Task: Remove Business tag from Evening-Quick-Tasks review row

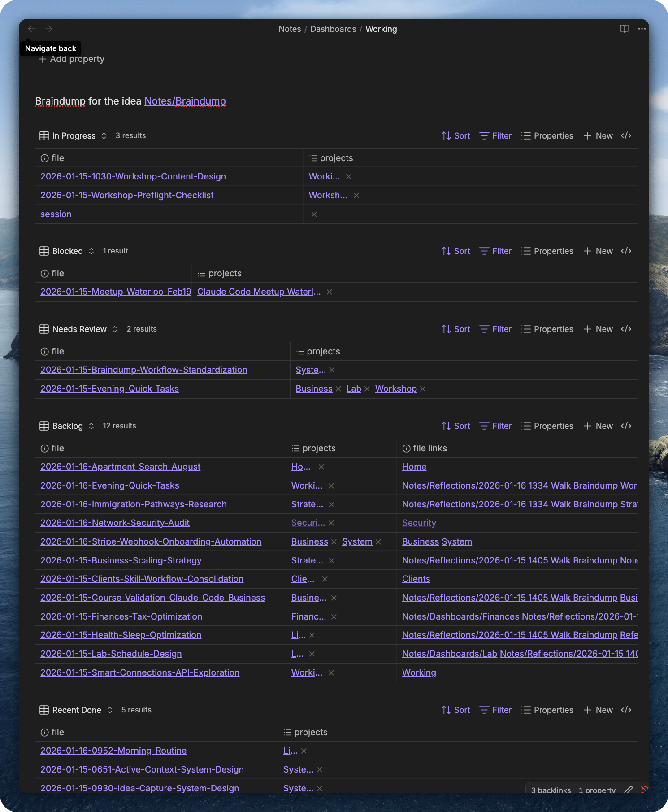Action: 338,389
